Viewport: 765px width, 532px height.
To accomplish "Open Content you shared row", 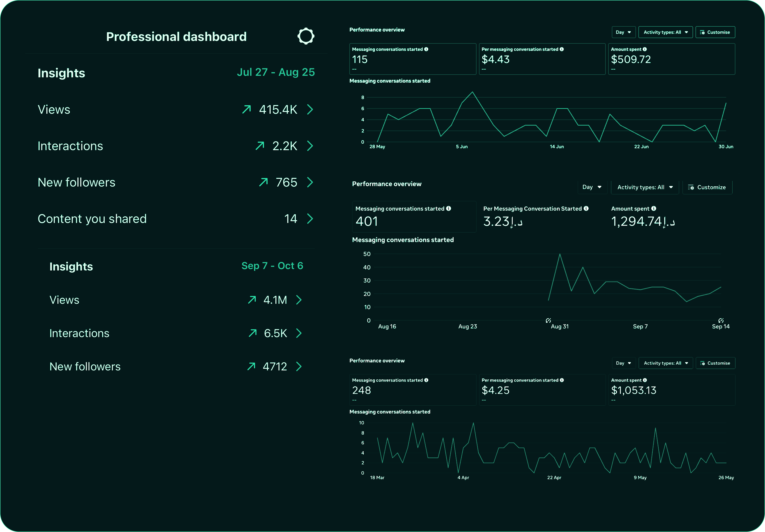I will coord(310,219).
